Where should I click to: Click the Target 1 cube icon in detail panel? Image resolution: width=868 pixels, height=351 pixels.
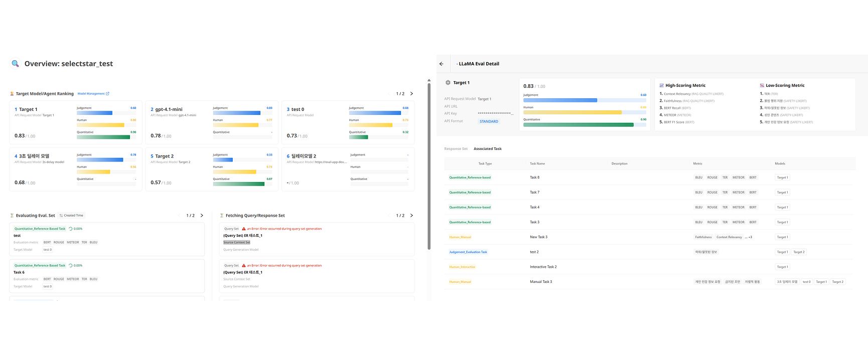448,83
